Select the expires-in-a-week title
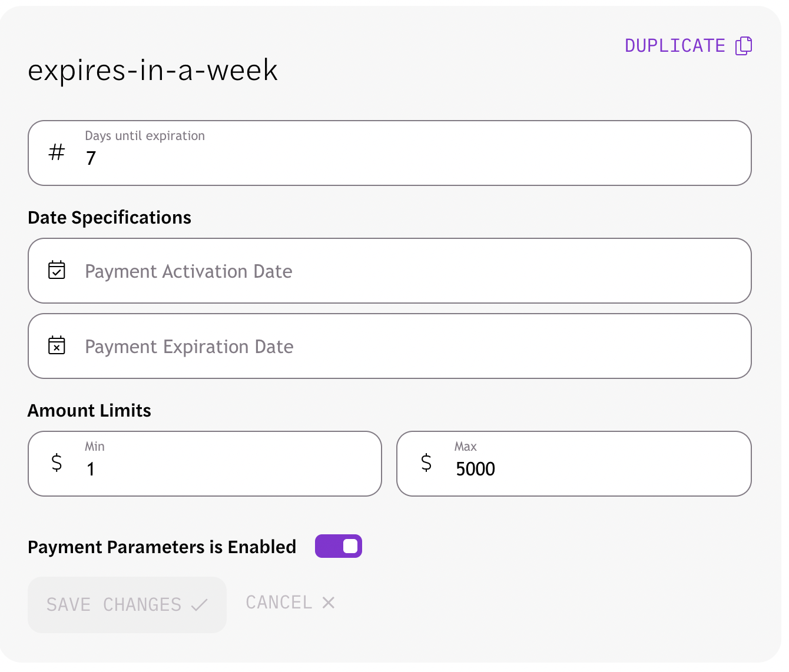 click(x=153, y=70)
